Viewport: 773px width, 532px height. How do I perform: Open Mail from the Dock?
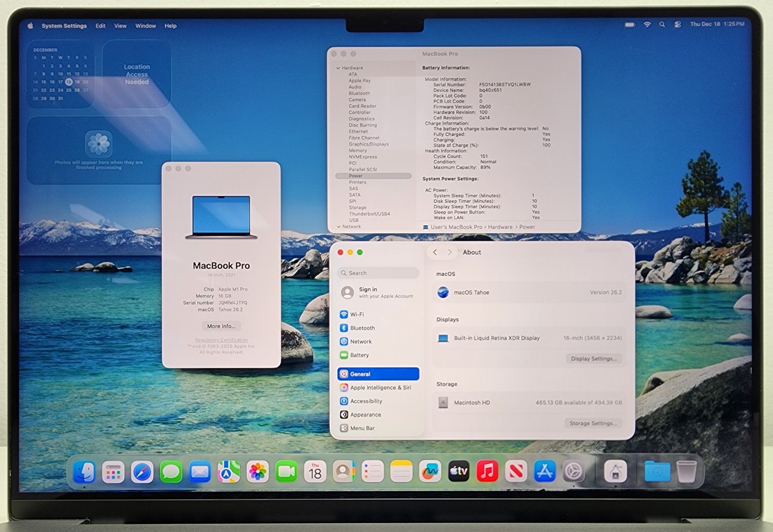200,472
